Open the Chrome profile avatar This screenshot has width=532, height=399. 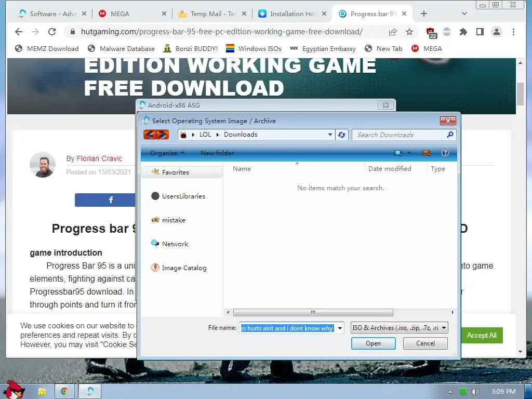(496, 32)
